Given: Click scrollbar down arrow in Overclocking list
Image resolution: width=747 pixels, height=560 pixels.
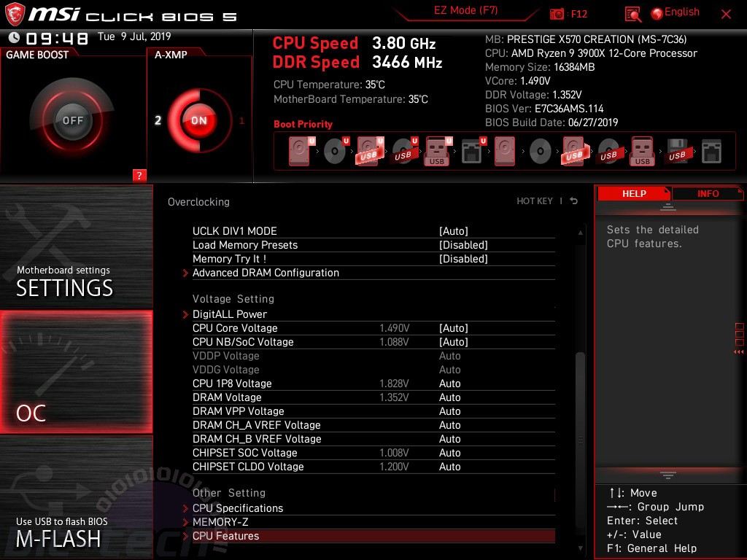Looking at the screenshot, I should point(580,548).
